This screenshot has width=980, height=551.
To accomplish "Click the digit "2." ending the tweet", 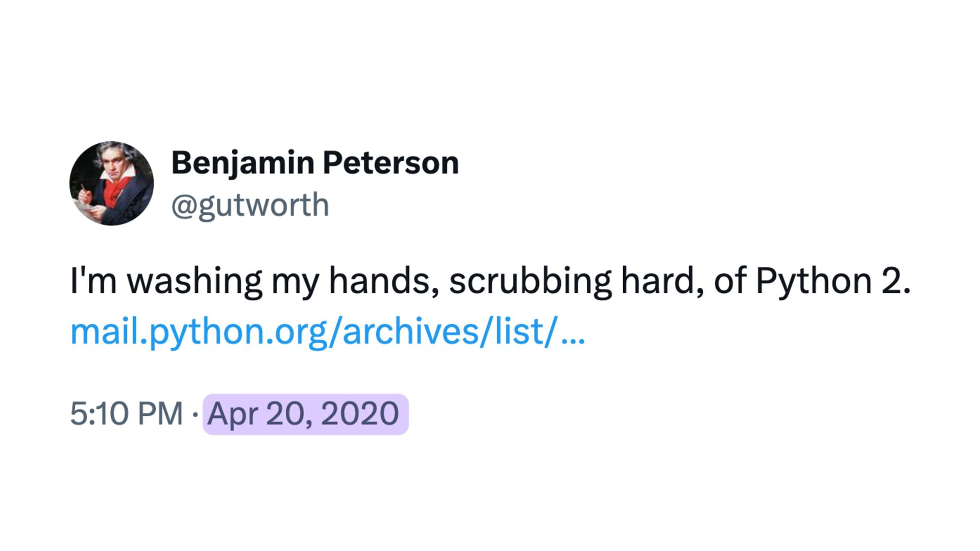I will [x=896, y=281].
